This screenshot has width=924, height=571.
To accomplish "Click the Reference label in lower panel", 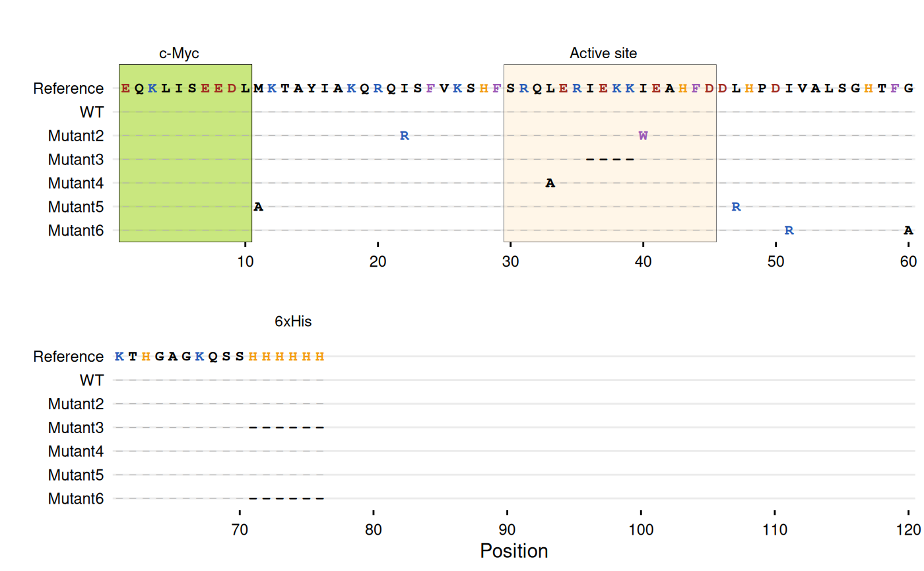I will [x=69, y=356].
